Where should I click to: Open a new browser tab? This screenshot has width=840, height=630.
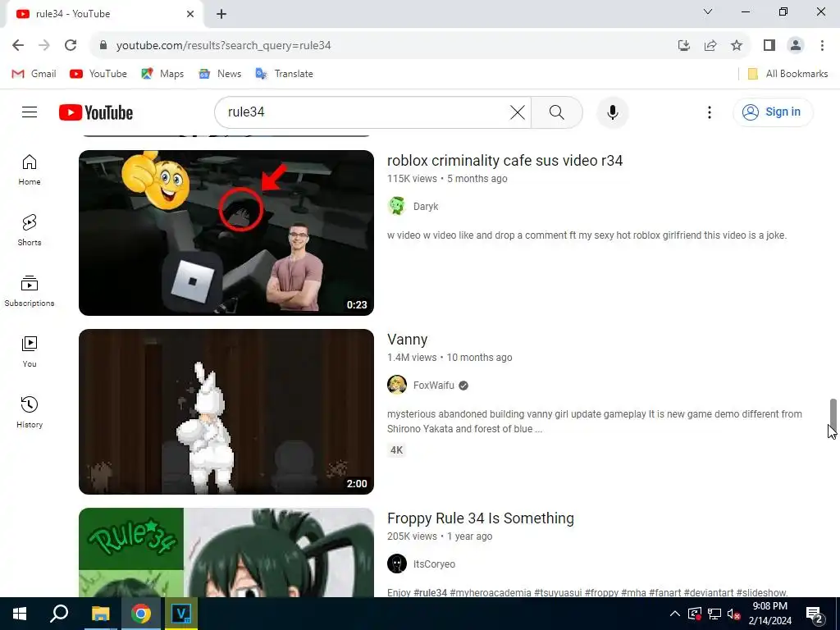(x=221, y=14)
